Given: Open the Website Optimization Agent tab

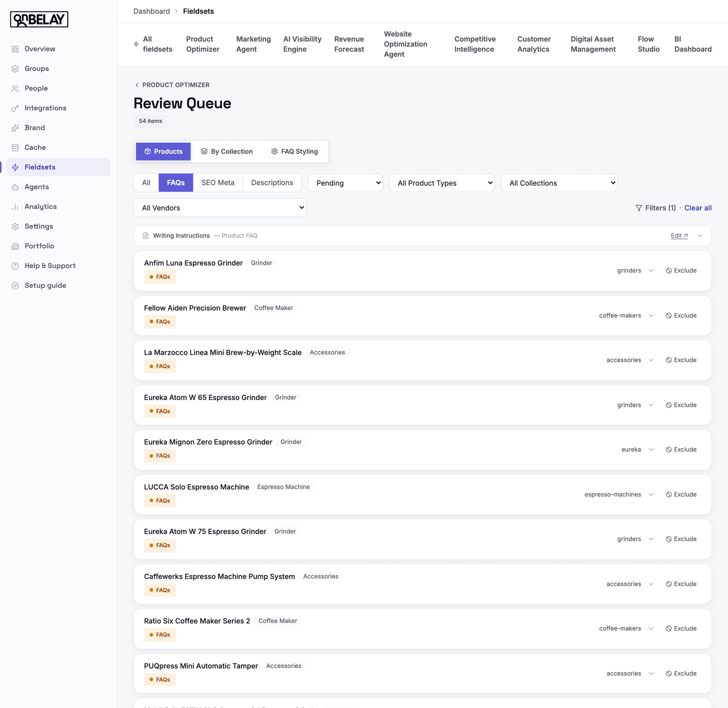Looking at the screenshot, I should point(405,44).
